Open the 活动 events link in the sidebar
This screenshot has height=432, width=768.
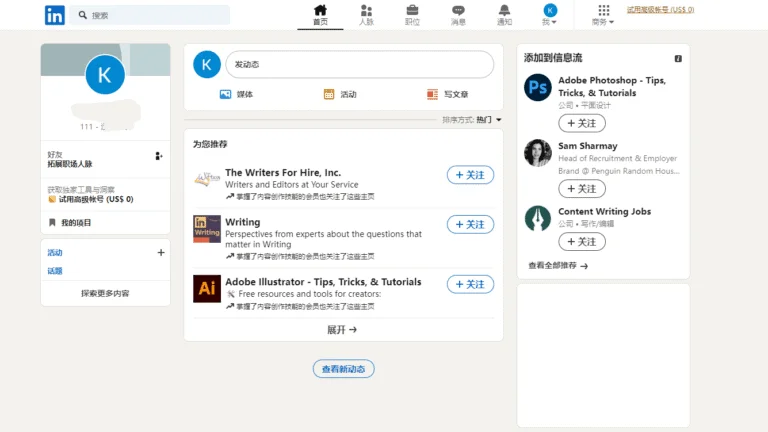pos(55,253)
